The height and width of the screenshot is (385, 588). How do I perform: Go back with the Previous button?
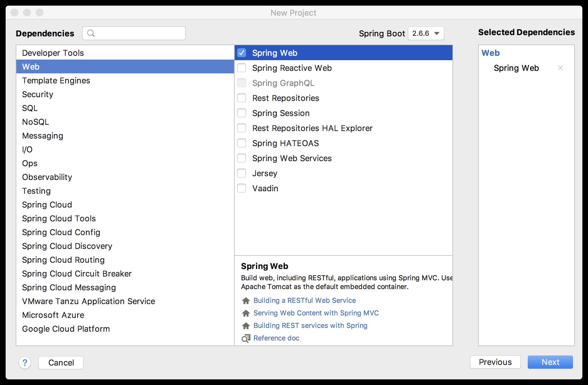[x=495, y=362]
